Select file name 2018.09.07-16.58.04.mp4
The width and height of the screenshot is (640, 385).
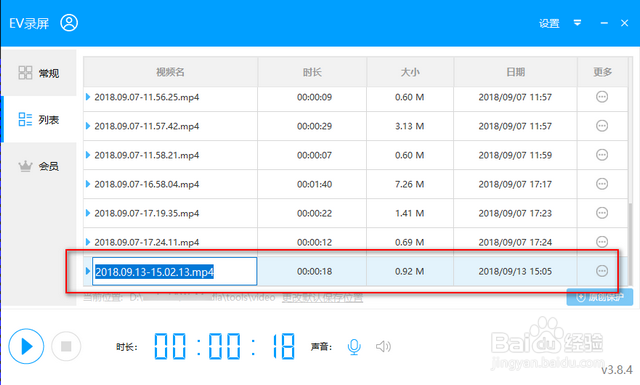pyautogui.click(x=147, y=184)
